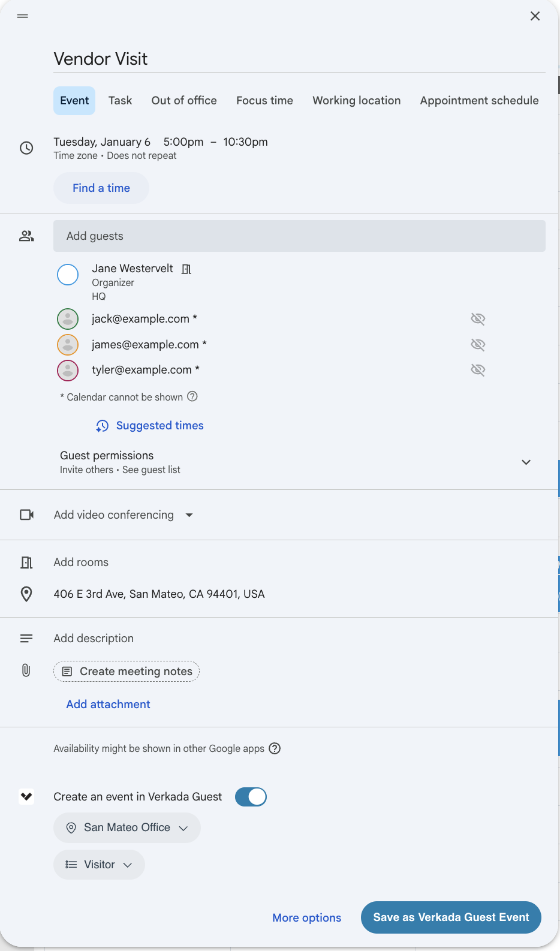Click the drag handle icon at top
The width and height of the screenshot is (560, 951).
[x=23, y=16]
